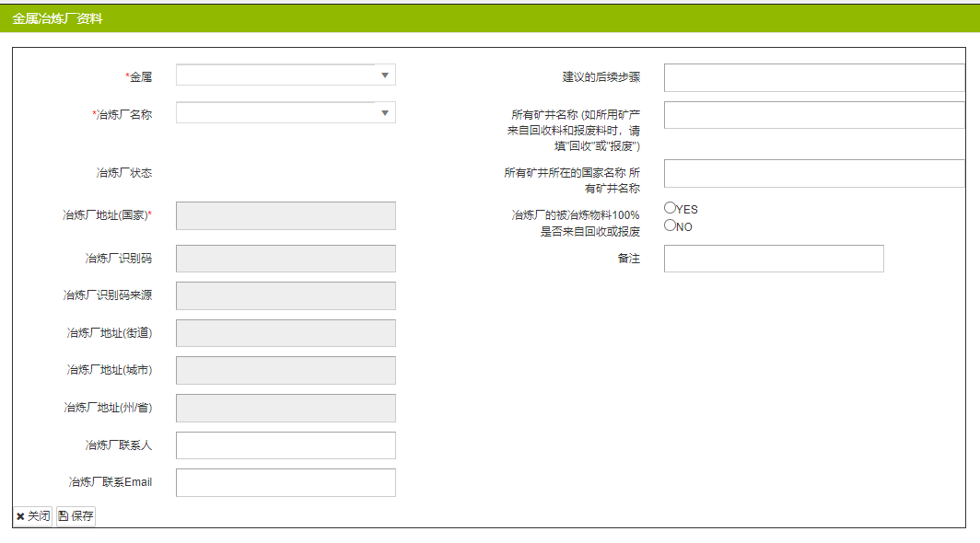Click the 冶炼厂状态 label
980x543 pixels.
coord(123,172)
